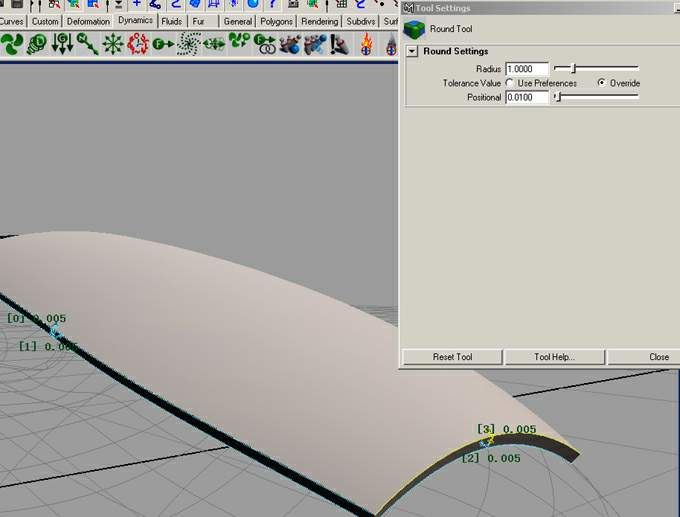Click the Tool Settings title bar
The image size is (680, 517).
click(x=541, y=8)
